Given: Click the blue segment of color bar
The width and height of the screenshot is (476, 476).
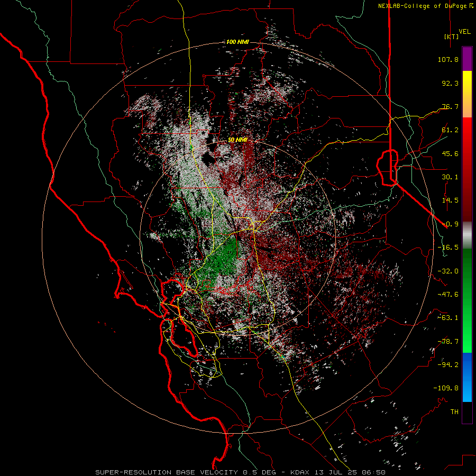Looking at the screenshot, I should tap(467, 377).
